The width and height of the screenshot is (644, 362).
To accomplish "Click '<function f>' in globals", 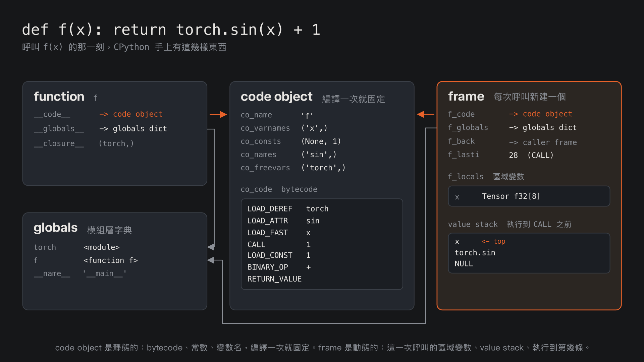I will click(x=111, y=260).
